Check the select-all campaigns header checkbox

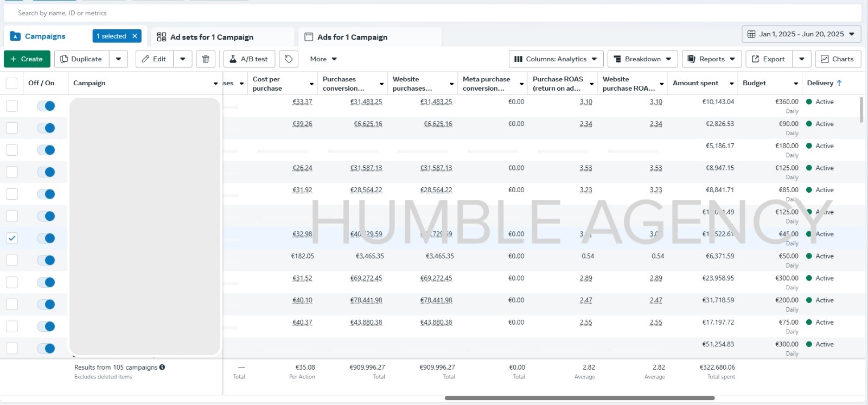point(11,83)
